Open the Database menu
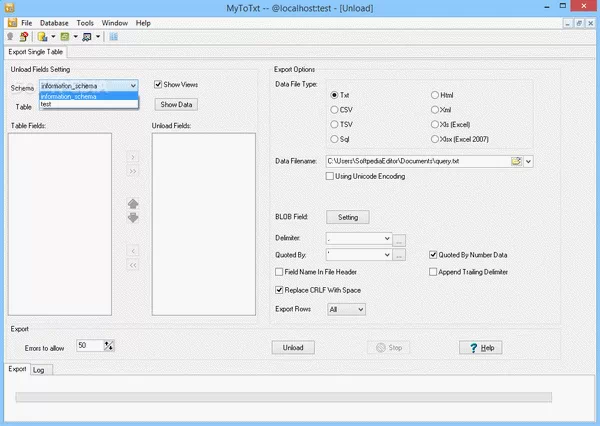The height and width of the screenshot is (426, 600). tap(54, 22)
